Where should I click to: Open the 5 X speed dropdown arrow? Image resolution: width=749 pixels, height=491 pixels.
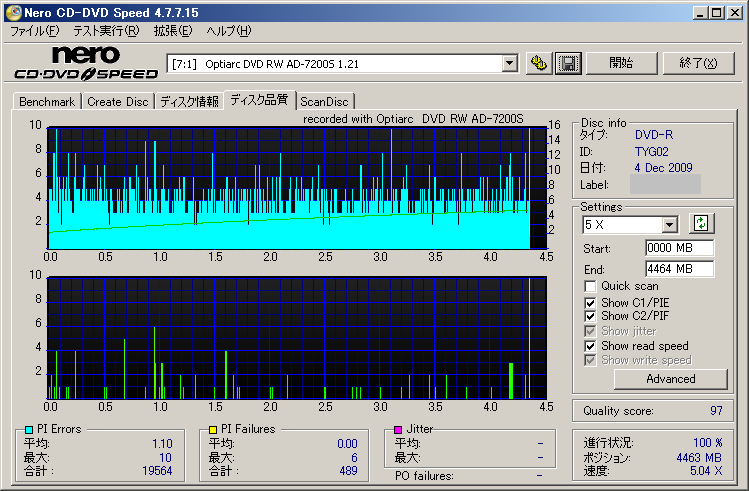(x=670, y=224)
